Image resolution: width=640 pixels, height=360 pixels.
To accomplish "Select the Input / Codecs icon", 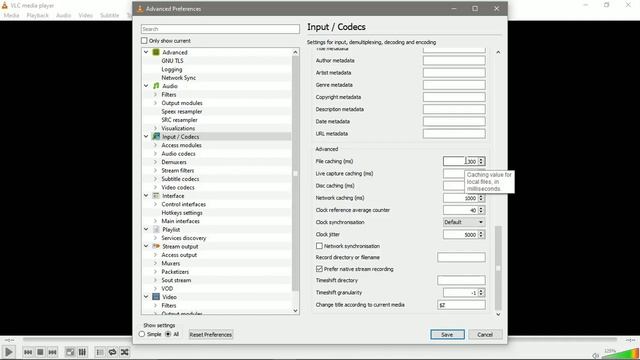I will point(156,136).
